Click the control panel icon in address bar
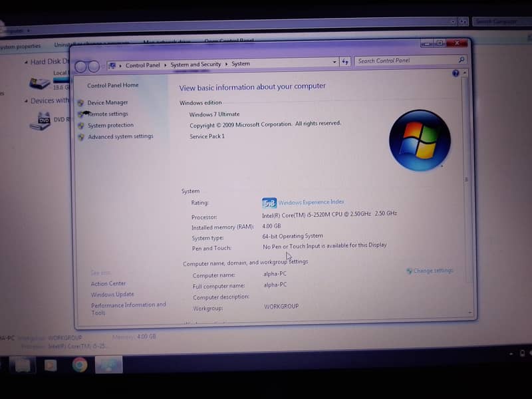 click(112, 65)
